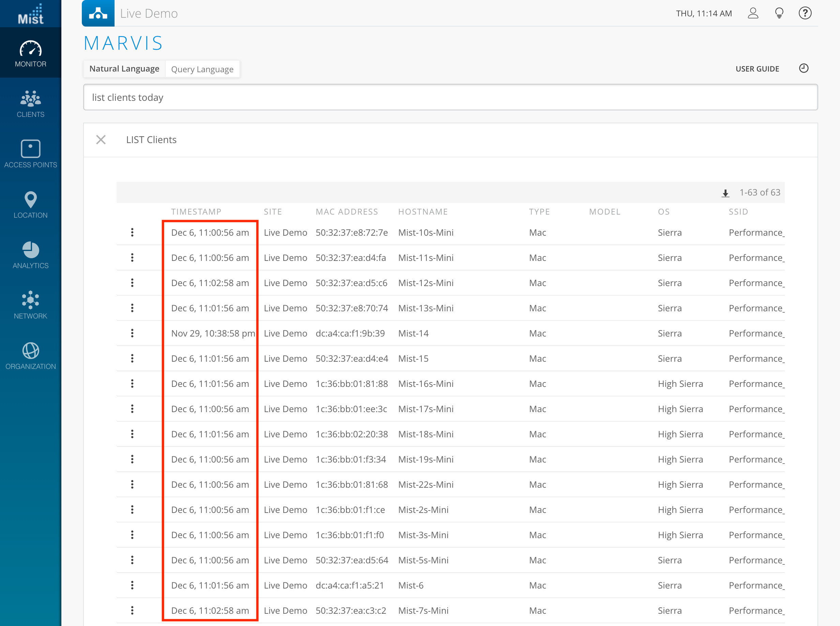Download the client list results
The image size is (840, 626).
[725, 193]
